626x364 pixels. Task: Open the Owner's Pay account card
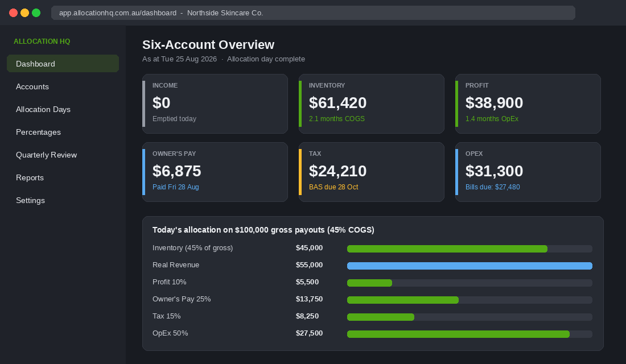[215, 172]
